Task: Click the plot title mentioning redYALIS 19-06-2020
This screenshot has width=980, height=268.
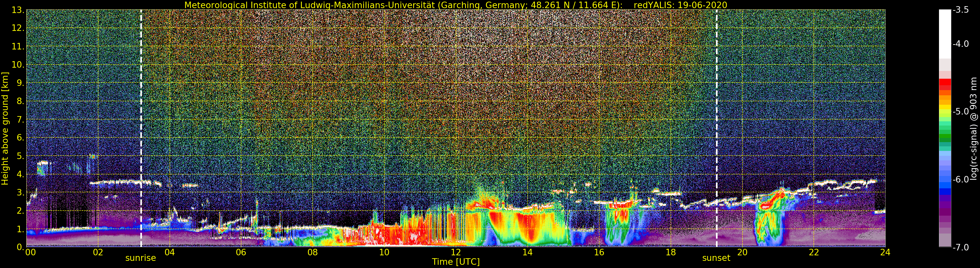Action: [x=455, y=5]
